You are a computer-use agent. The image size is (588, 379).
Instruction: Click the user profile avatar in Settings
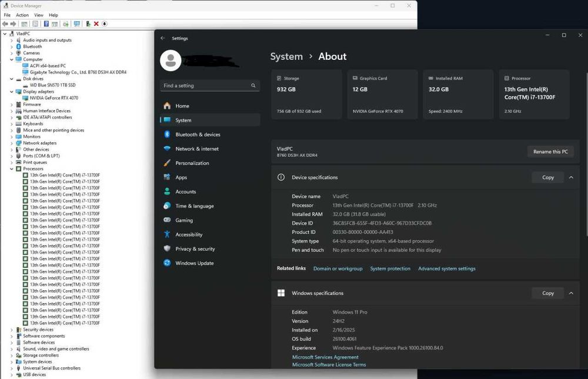click(171, 61)
